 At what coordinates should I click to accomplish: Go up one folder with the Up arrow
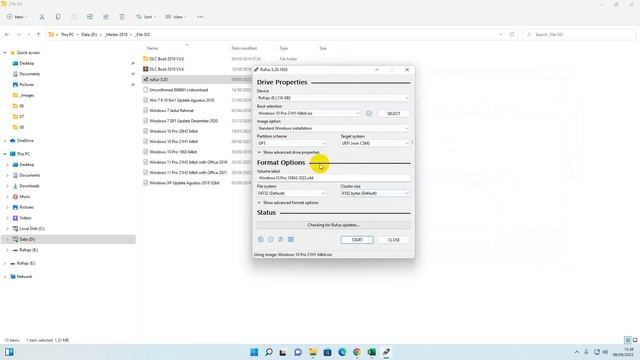pos(38,35)
